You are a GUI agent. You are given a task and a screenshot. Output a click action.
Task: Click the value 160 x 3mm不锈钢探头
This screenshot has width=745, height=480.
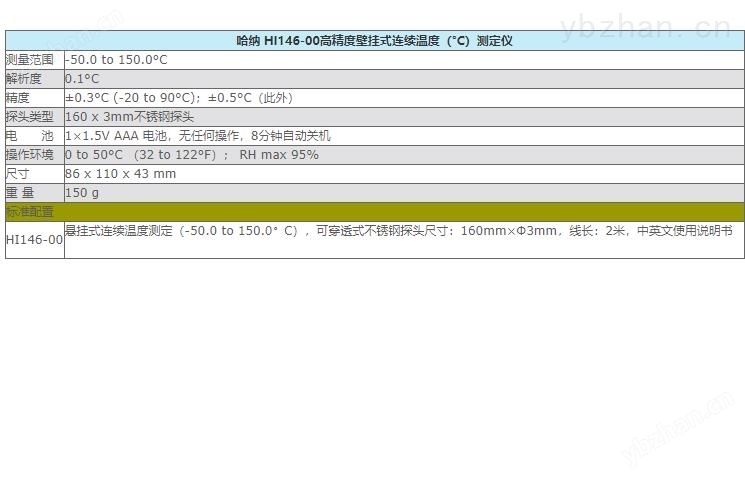click(129, 117)
